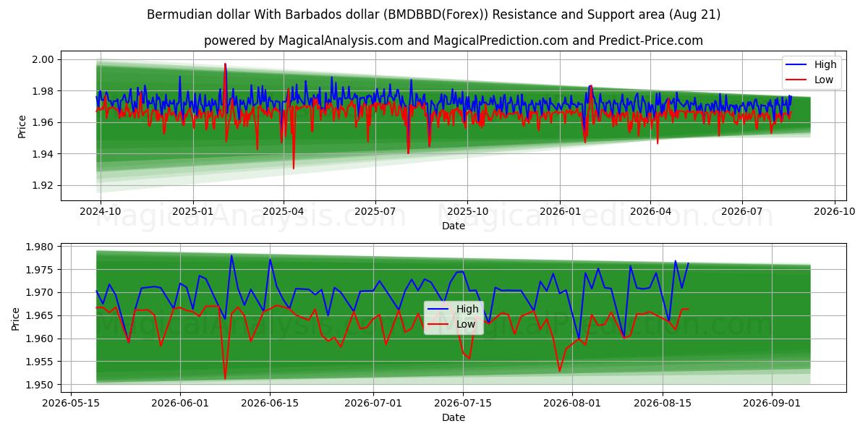
Task: Click the 2025-04 date tick
Action: [x=284, y=213]
